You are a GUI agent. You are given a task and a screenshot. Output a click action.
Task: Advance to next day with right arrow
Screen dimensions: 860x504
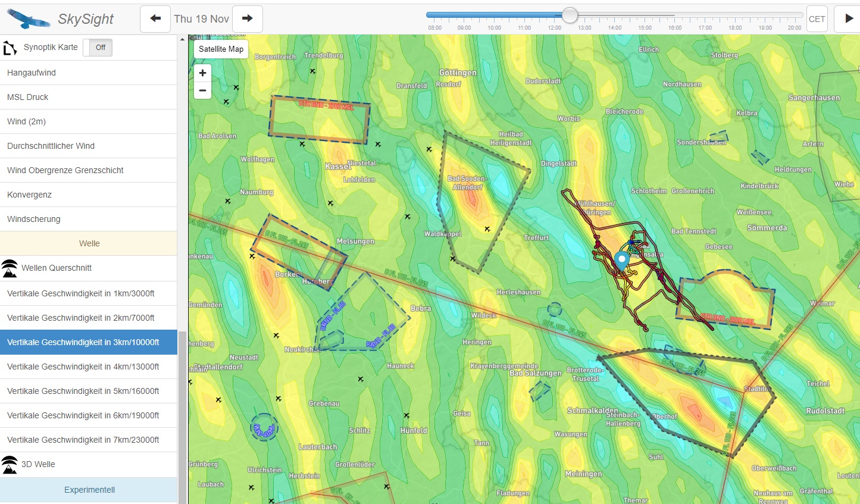(247, 19)
